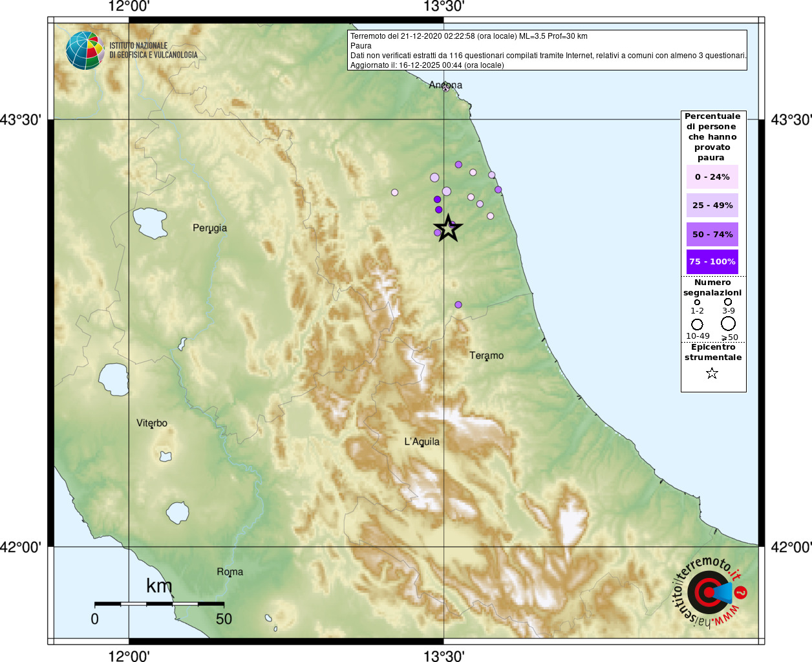Click the L'Aquila city label

(x=422, y=442)
